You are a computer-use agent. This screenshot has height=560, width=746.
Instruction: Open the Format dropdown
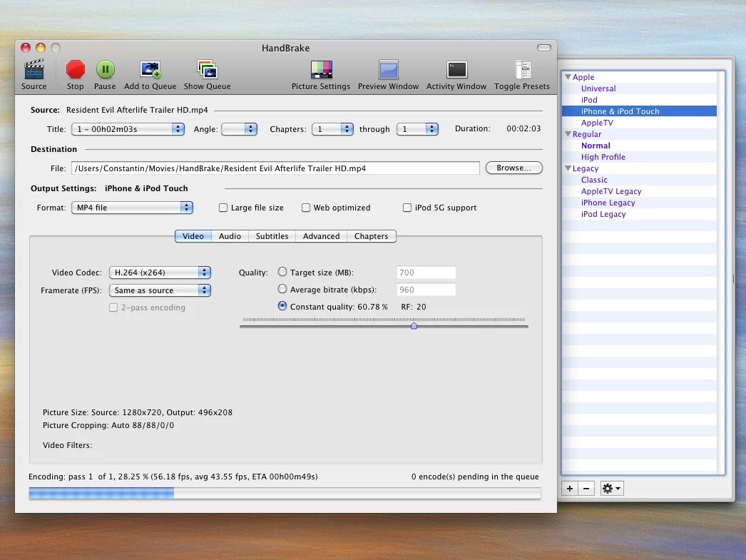[x=132, y=207]
